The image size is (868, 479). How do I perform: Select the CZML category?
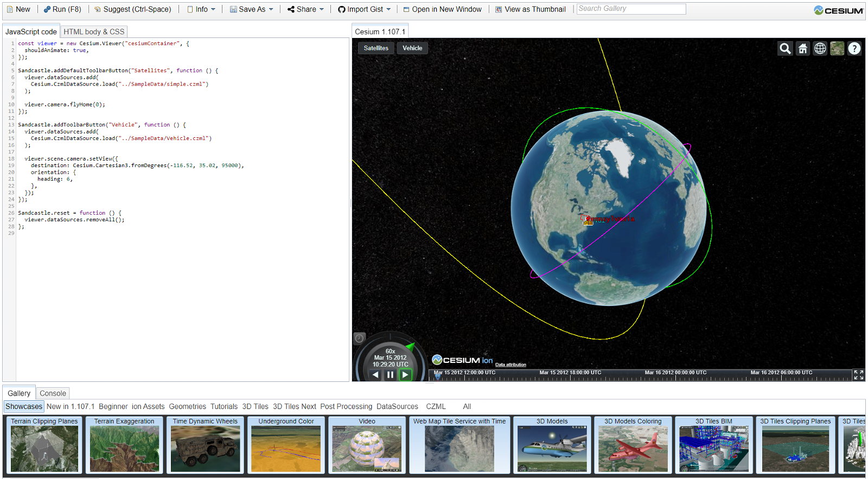click(436, 406)
